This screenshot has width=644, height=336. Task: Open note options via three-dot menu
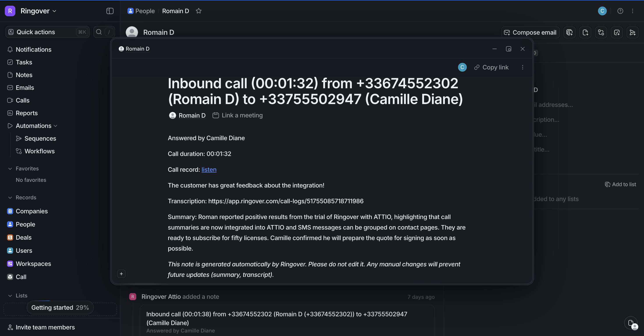tap(522, 67)
